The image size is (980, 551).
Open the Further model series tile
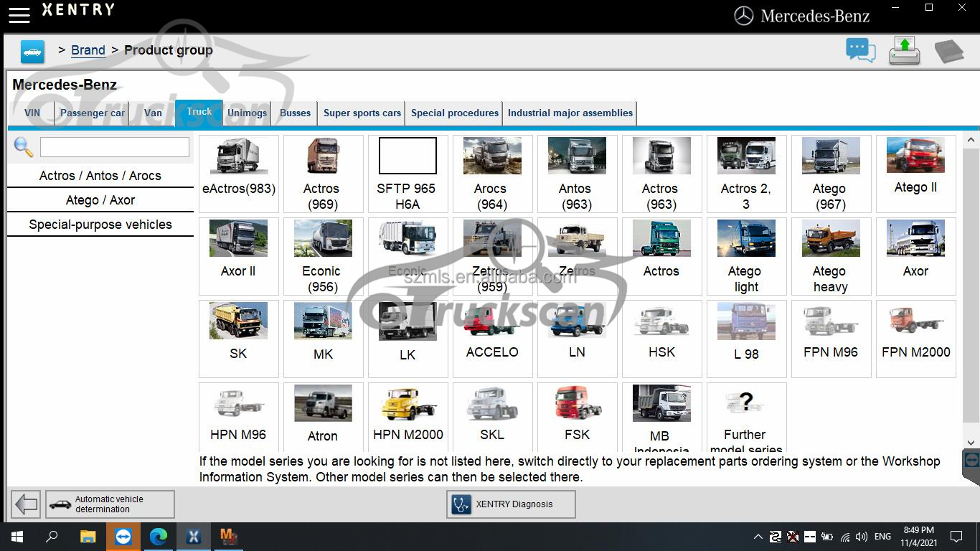tap(747, 417)
